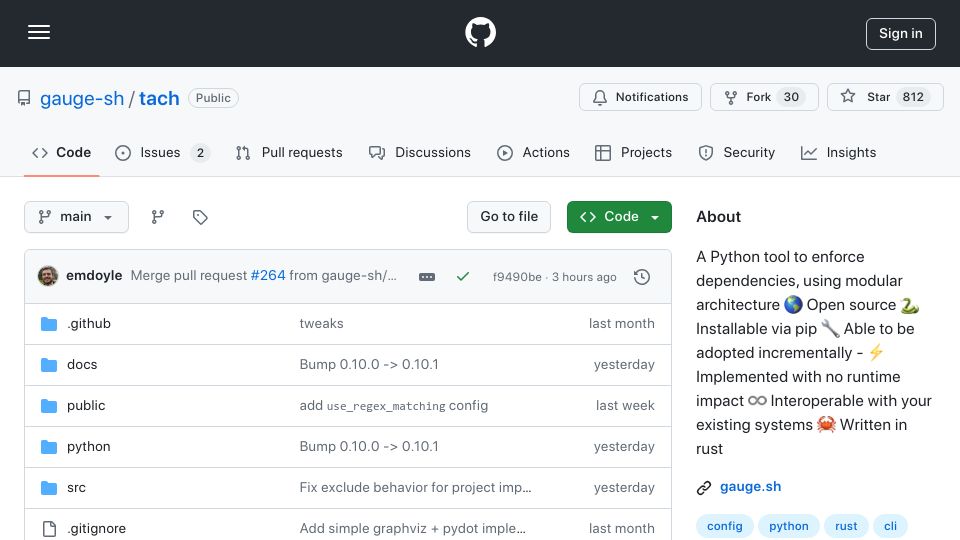960x540 pixels.
Task: Open the commit history clock icon
Action: pos(642,277)
